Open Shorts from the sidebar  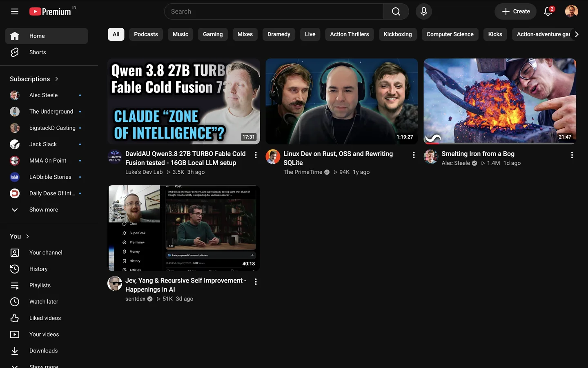click(47, 52)
